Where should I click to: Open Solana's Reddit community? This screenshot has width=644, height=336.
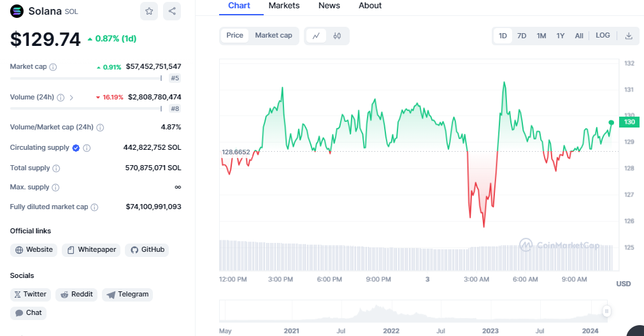point(76,295)
